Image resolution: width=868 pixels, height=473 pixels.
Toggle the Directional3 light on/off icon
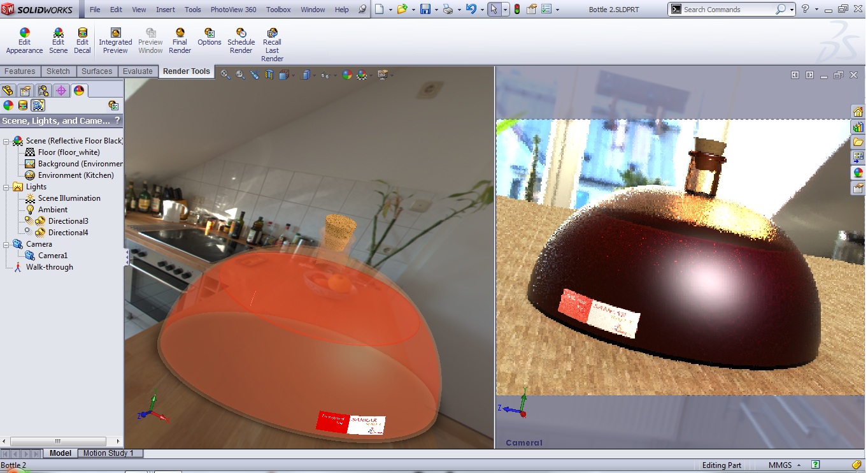[x=29, y=221]
